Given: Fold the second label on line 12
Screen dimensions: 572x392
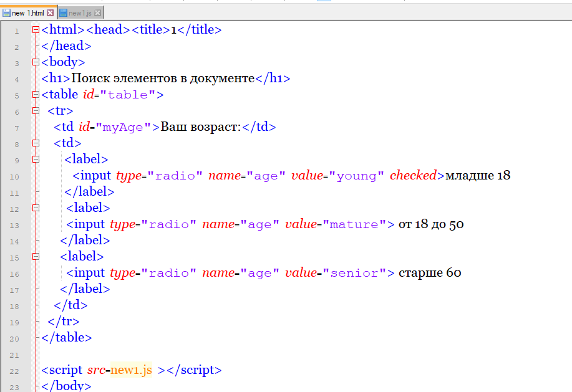Looking at the screenshot, I should coord(36,208).
